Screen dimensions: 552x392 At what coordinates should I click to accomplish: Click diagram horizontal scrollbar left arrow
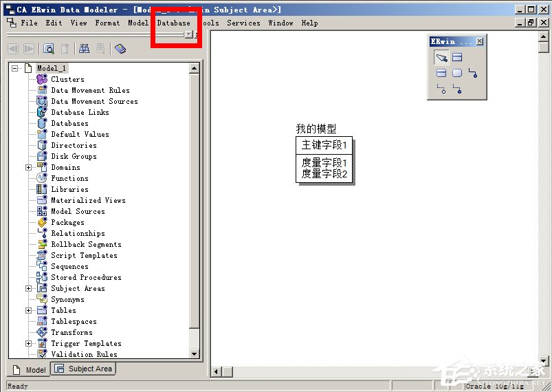pyautogui.click(x=217, y=371)
